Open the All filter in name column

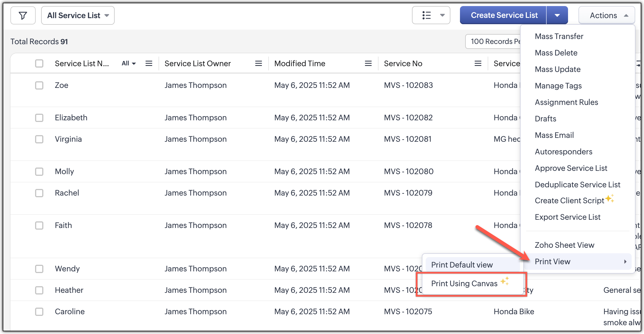[x=129, y=64]
